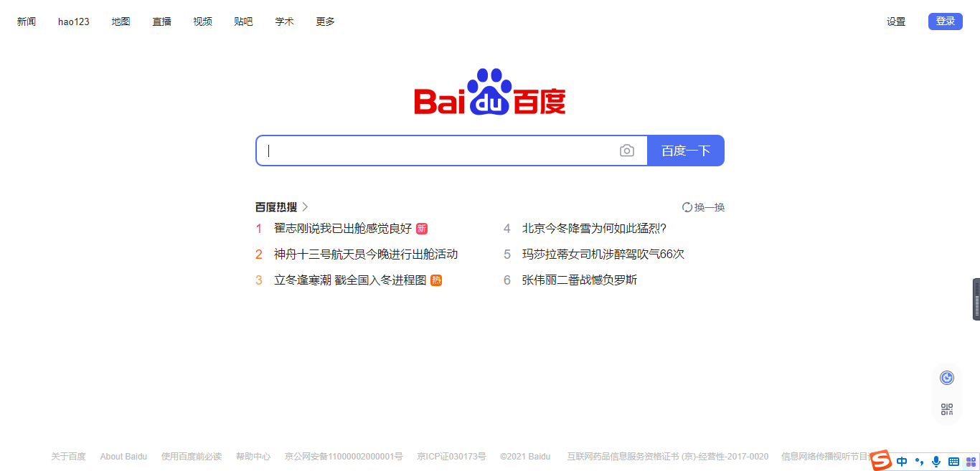Open hot search 玛莎拉蒂女司机涉醉驾吹气66次
The height and width of the screenshot is (471, 980).
point(603,254)
